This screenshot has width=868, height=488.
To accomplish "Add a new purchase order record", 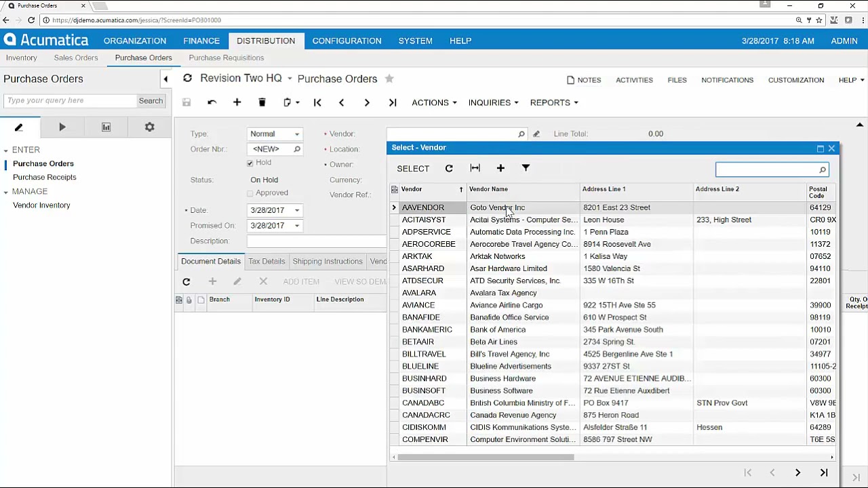I will click(237, 102).
